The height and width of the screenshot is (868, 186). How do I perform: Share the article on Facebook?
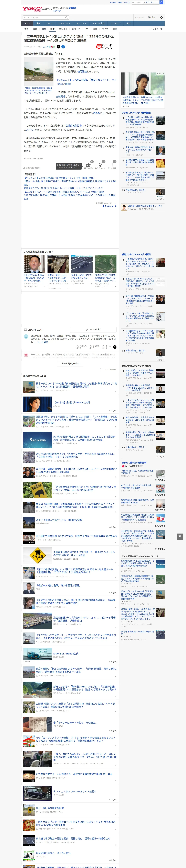click(63, 47)
